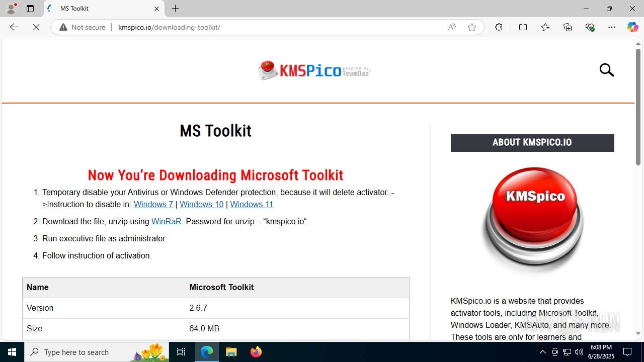Select the 'Now You're Downloading Microsoft Toolkit' heading
Viewport: 644px width, 362px height.
215,175
